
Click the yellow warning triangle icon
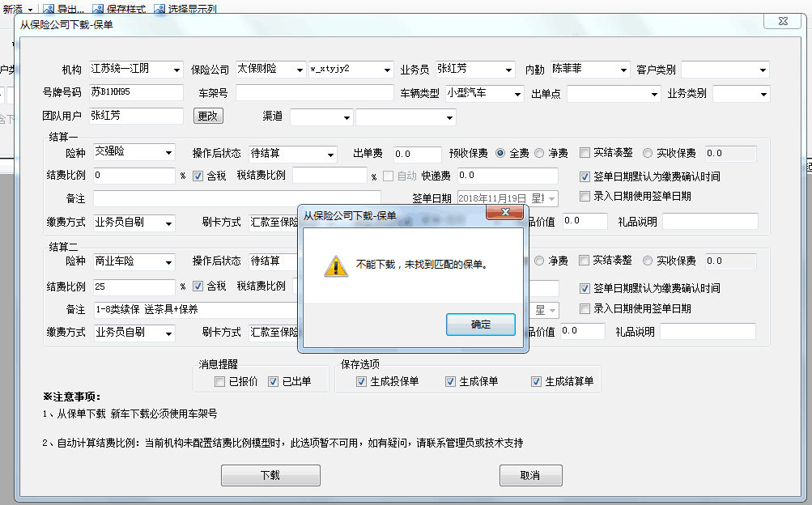point(336,266)
